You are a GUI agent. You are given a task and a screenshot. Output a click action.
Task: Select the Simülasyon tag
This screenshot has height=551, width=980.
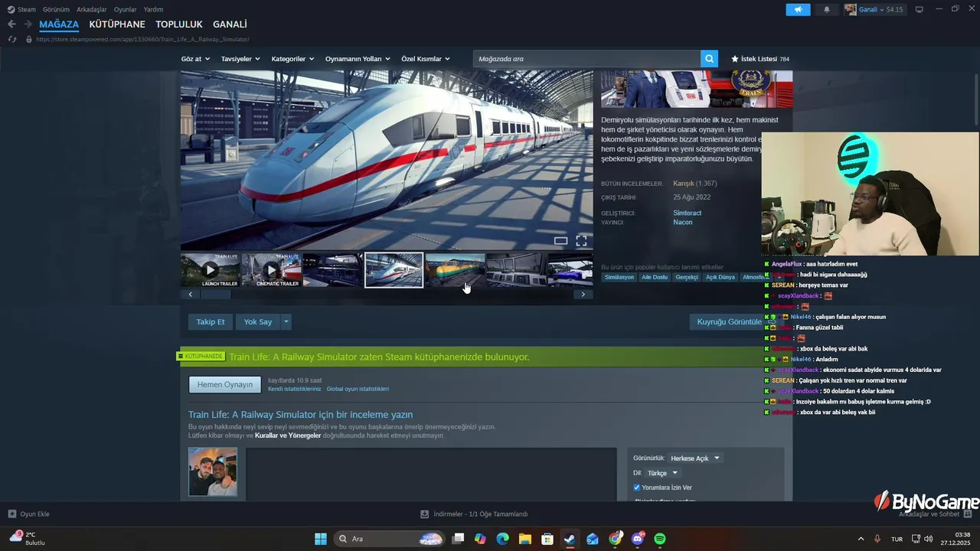(x=619, y=277)
